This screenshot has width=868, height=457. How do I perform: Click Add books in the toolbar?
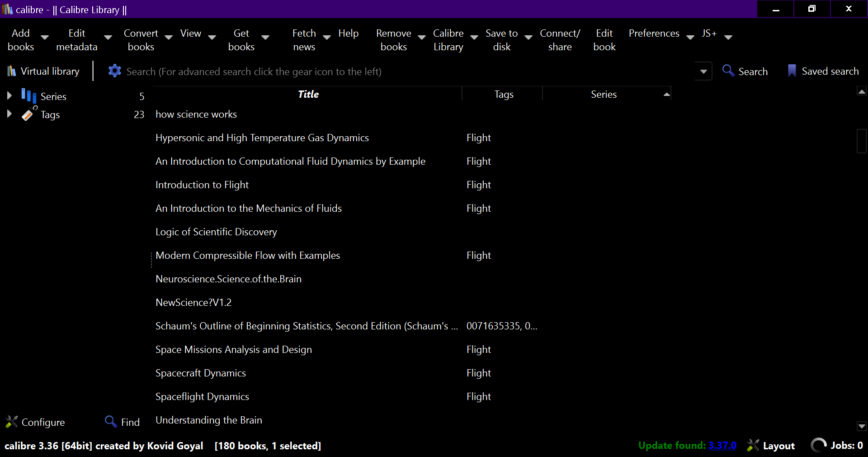click(x=21, y=40)
